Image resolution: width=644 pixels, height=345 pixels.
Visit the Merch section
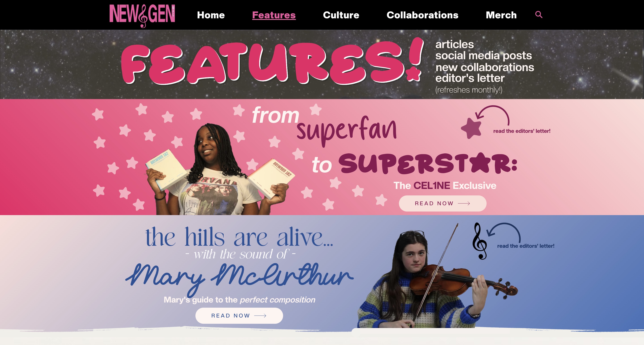point(501,15)
